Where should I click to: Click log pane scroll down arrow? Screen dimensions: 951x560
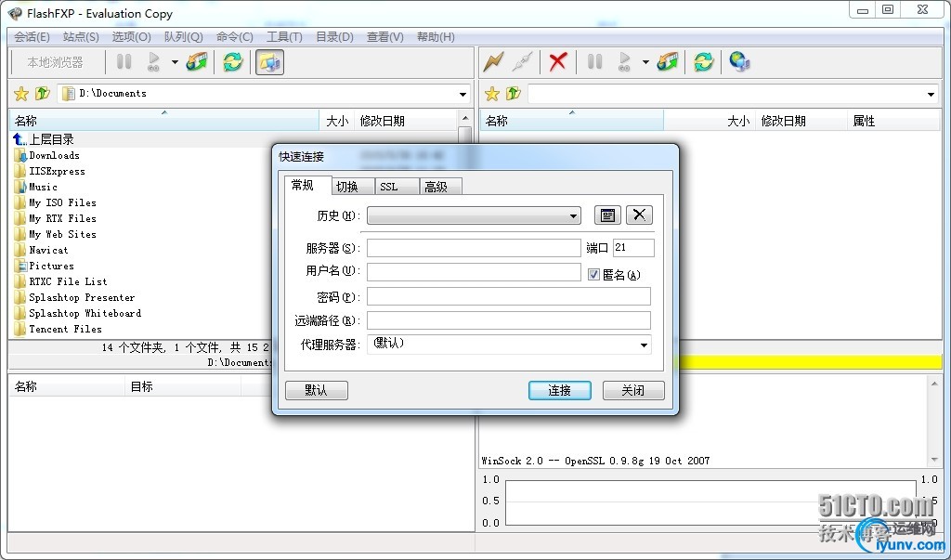pyautogui.click(x=934, y=461)
